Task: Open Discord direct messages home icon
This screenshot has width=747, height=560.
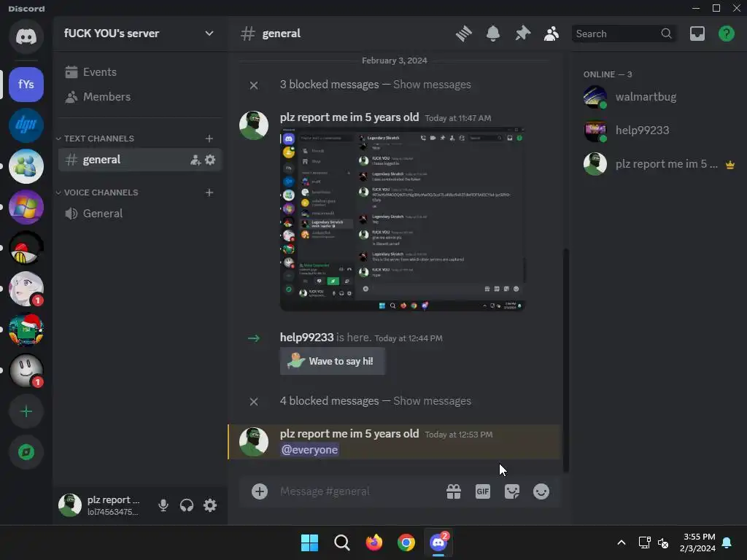Action: click(26, 36)
